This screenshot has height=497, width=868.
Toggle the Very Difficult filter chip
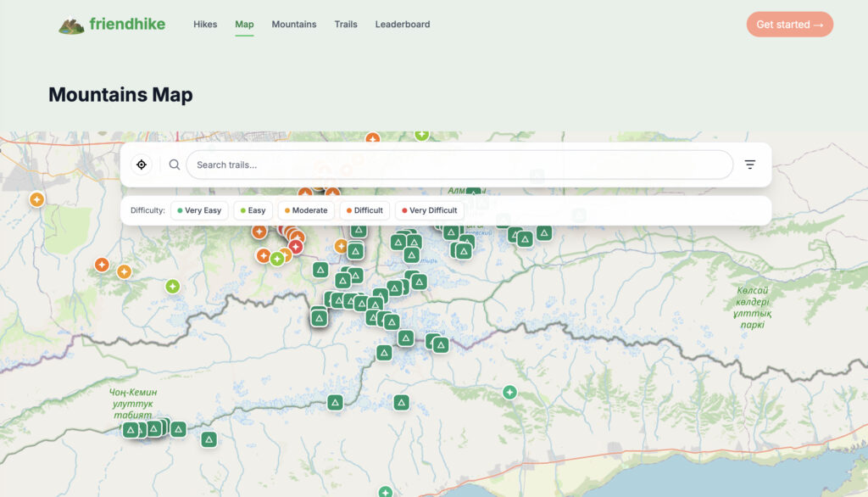click(429, 210)
